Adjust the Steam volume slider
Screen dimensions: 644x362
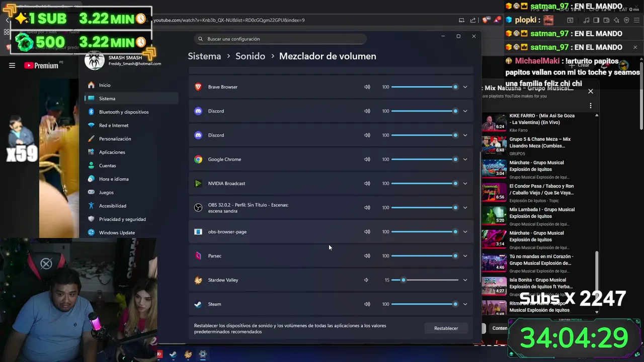(x=425, y=304)
